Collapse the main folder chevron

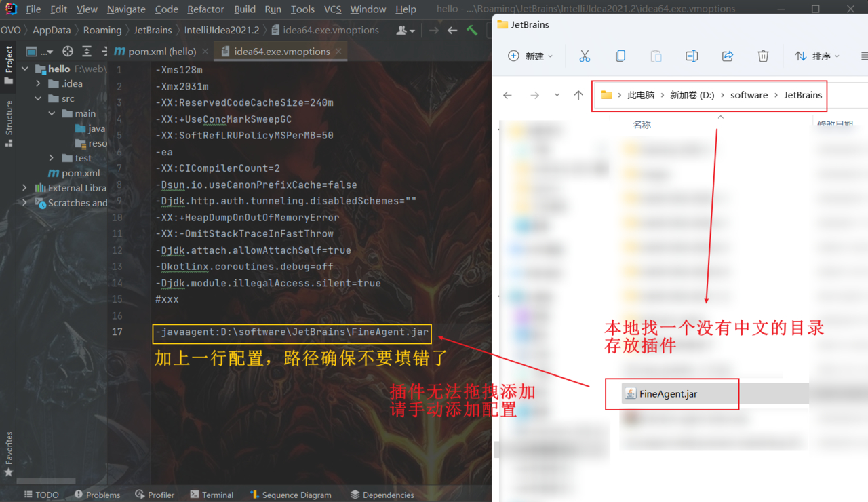click(x=52, y=113)
